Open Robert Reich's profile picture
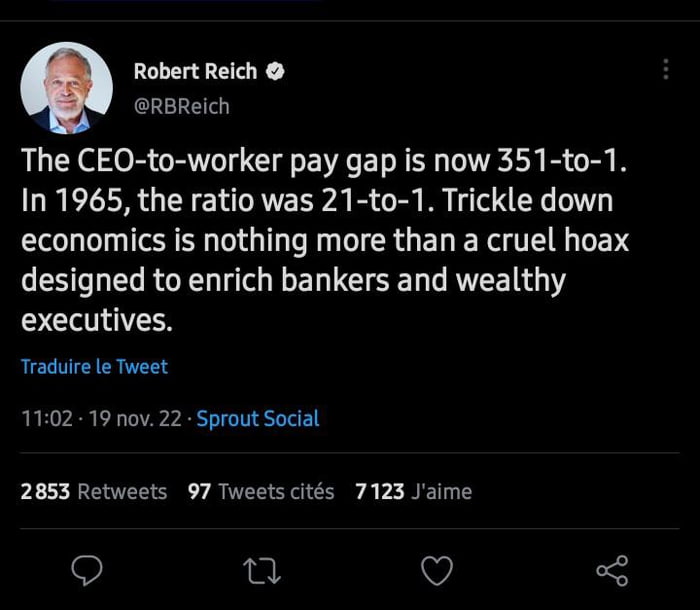This screenshot has height=610, width=700. [66, 88]
